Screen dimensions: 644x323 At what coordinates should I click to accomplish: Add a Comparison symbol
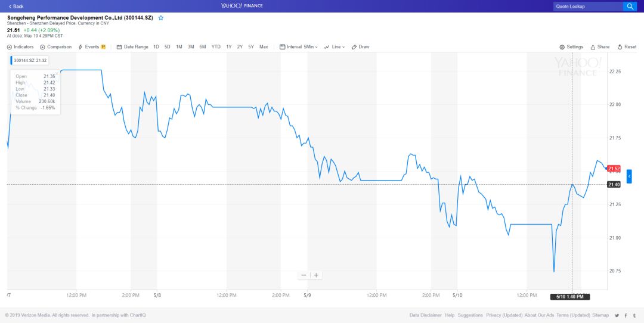click(x=55, y=47)
